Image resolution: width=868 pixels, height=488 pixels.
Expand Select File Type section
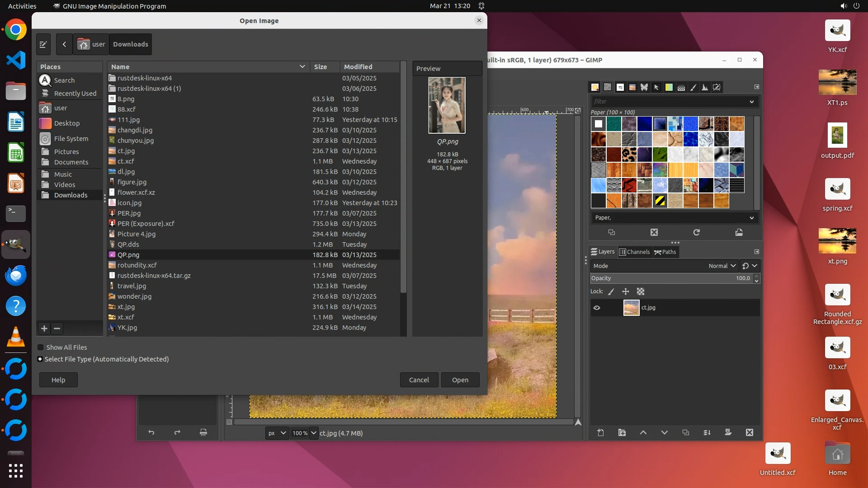coord(40,359)
